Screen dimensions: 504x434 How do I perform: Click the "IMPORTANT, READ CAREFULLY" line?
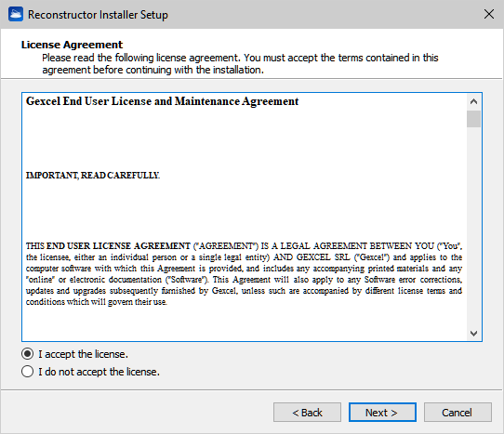point(93,176)
